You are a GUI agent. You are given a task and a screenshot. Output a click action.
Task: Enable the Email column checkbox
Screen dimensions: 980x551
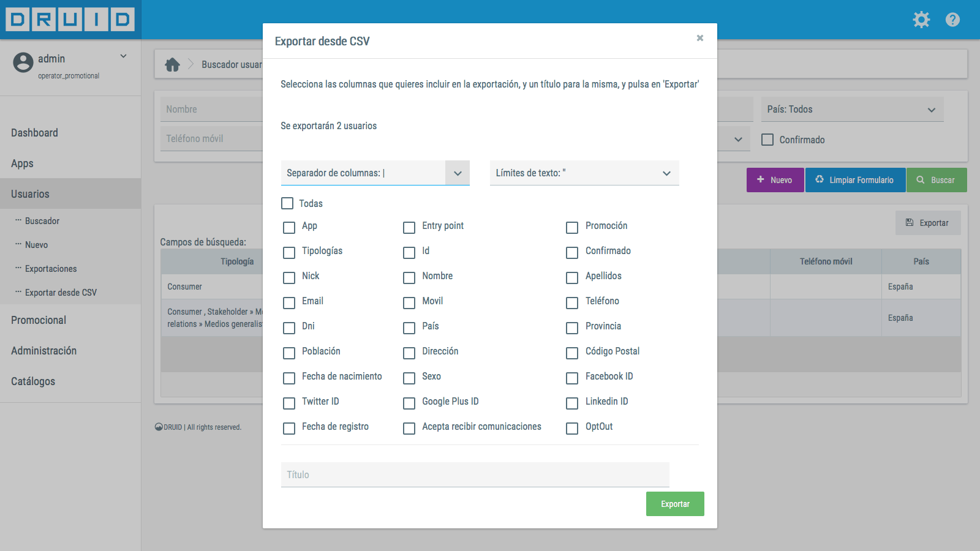pos(289,302)
